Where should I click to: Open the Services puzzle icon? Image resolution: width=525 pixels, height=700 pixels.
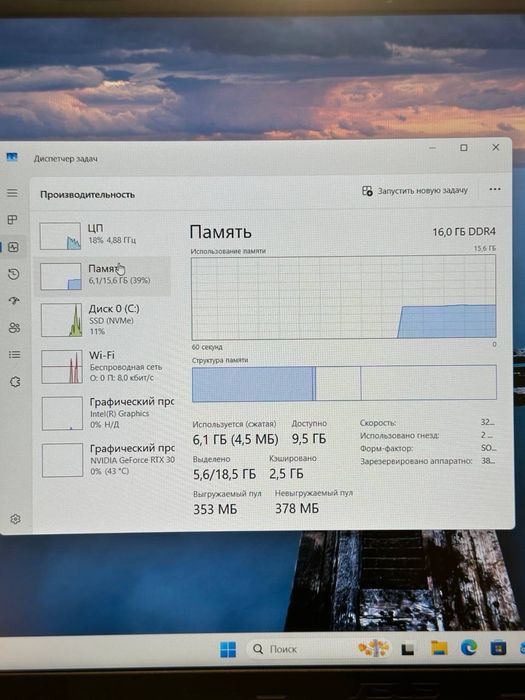tap(15, 382)
